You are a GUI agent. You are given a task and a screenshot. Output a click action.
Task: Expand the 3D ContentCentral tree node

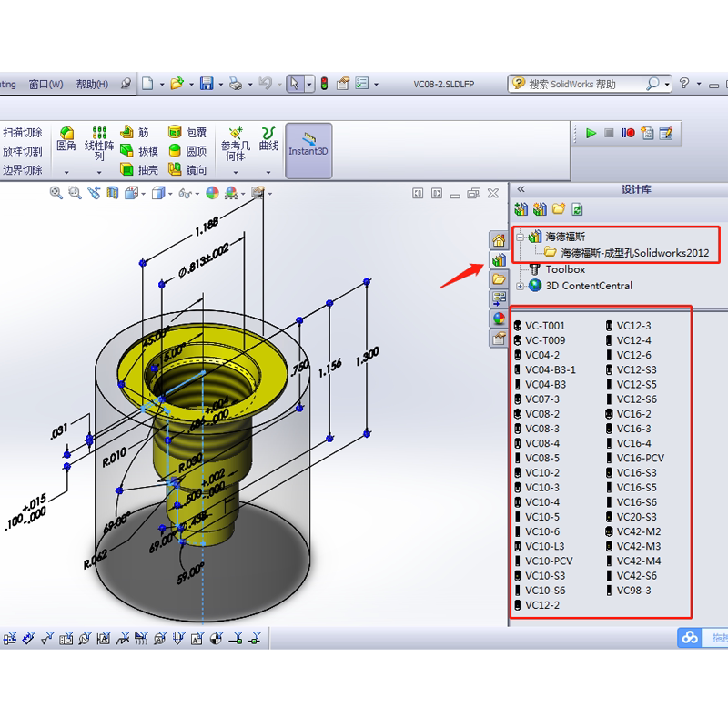pos(520,286)
